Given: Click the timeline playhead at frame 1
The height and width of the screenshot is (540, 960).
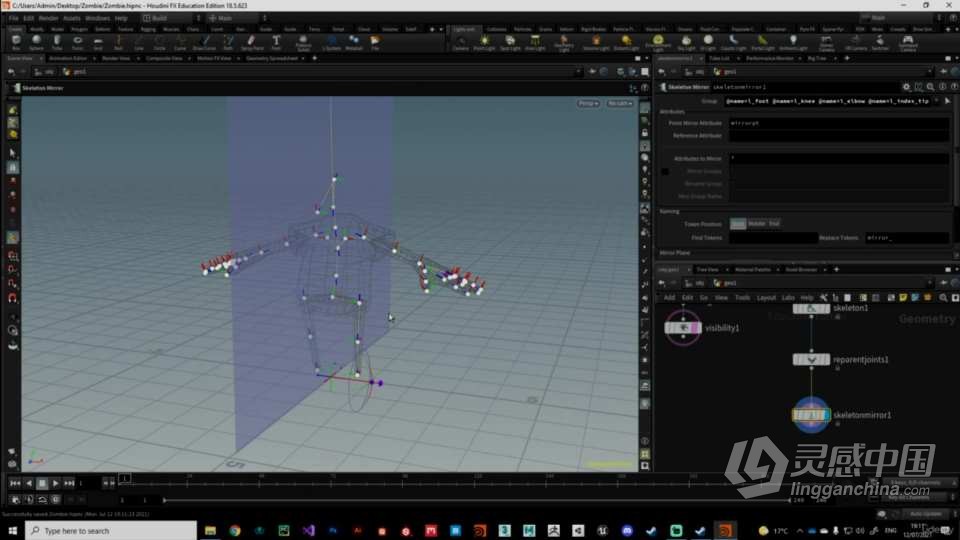Looking at the screenshot, I should (124, 478).
